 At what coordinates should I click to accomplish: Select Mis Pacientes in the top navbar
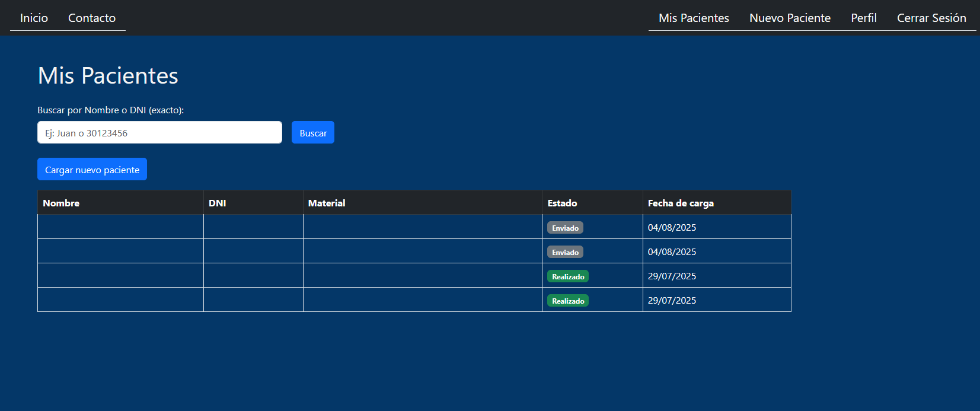[694, 18]
